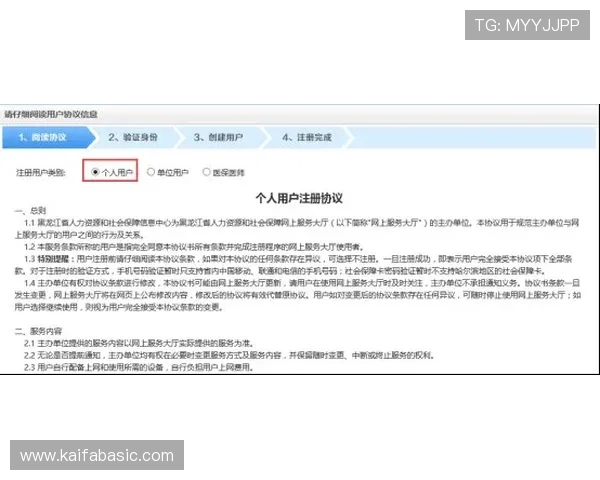Click the 二、服务内容 section heading
600x480 pixels.
pyautogui.click(x=38, y=331)
